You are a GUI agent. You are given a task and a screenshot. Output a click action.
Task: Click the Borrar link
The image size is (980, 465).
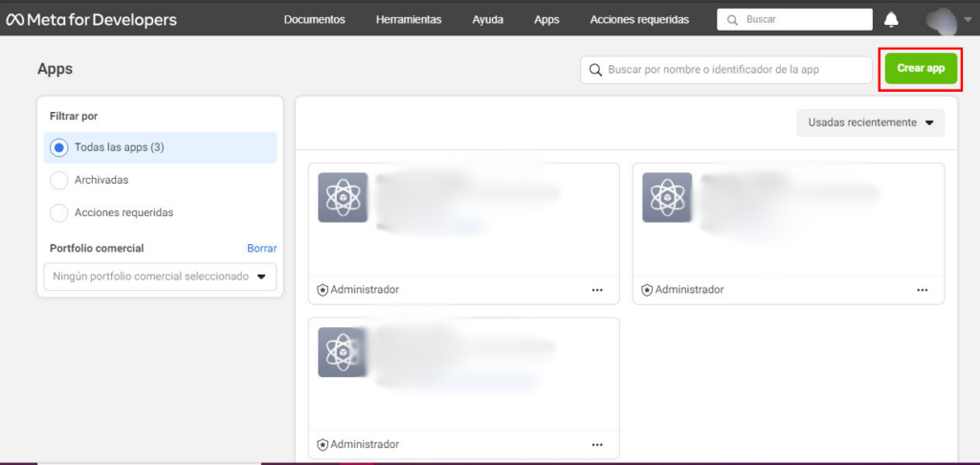pyautogui.click(x=262, y=248)
